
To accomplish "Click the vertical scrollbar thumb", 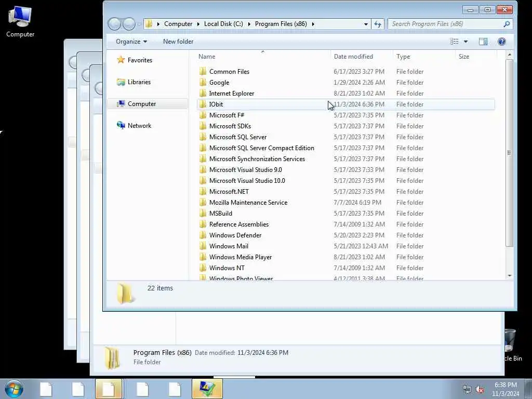I will coord(509,153).
